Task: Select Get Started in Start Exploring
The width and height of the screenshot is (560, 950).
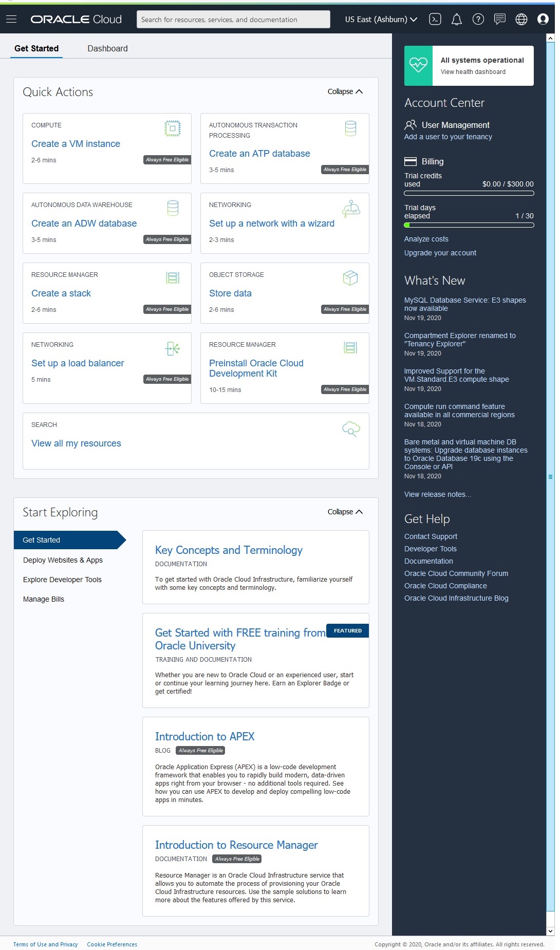Action: pos(70,540)
